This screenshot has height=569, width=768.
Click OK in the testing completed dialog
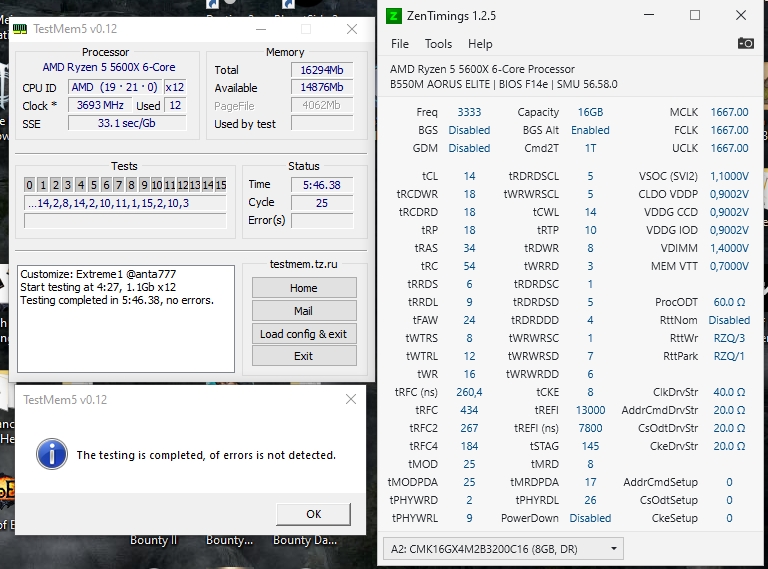click(313, 514)
